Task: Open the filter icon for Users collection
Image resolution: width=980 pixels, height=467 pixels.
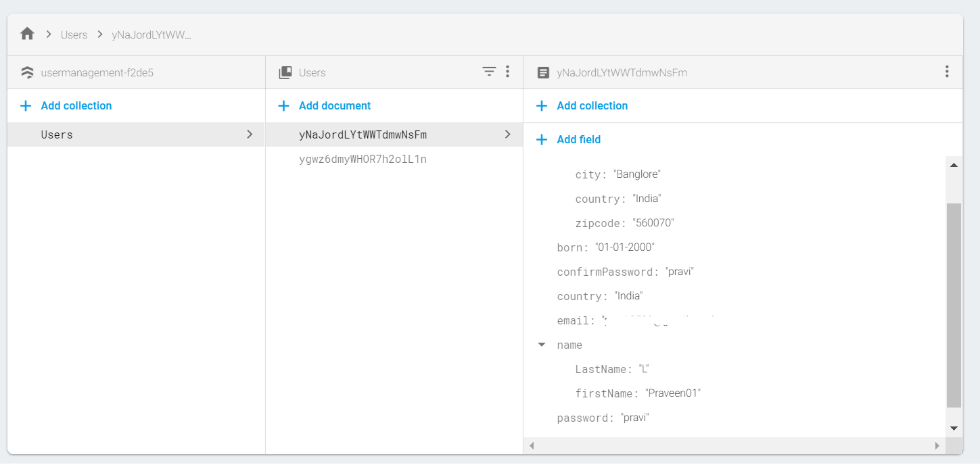Action: (x=489, y=72)
